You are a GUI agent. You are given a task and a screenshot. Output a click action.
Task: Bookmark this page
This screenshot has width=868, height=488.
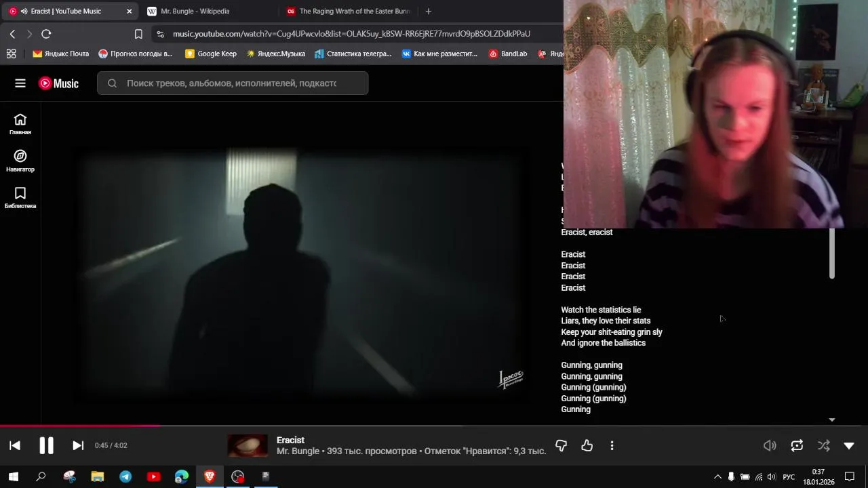pyautogui.click(x=138, y=34)
